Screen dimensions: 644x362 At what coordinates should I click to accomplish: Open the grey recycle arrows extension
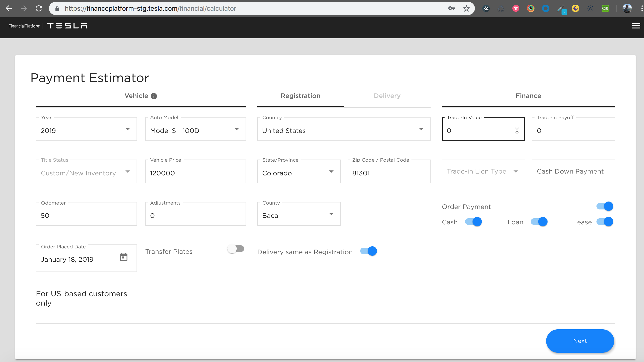pos(501,8)
